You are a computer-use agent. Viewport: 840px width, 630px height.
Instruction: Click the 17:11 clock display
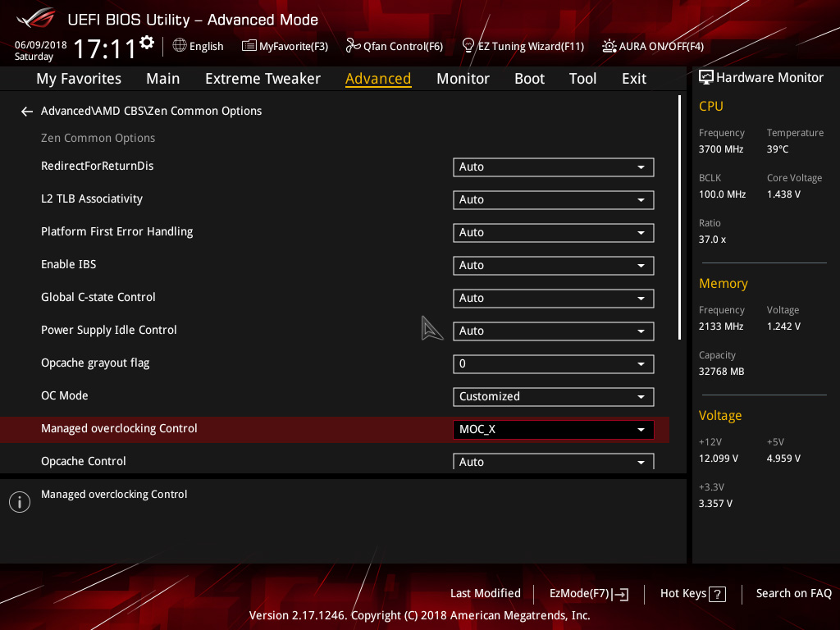tap(104, 49)
